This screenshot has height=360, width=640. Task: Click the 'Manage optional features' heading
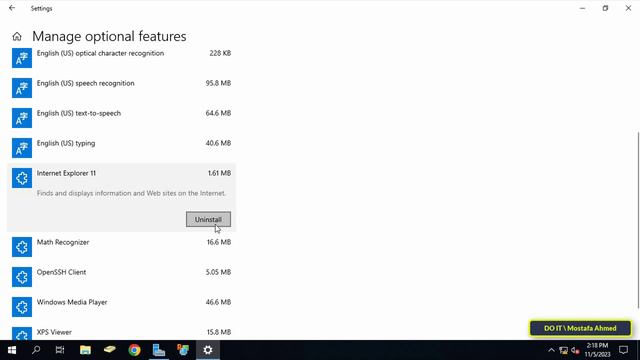109,36
